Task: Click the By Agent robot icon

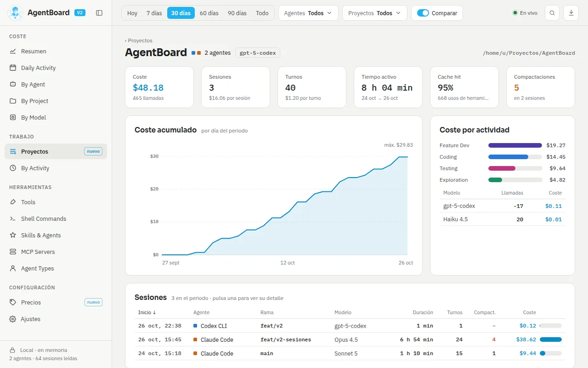Action: tap(13, 85)
